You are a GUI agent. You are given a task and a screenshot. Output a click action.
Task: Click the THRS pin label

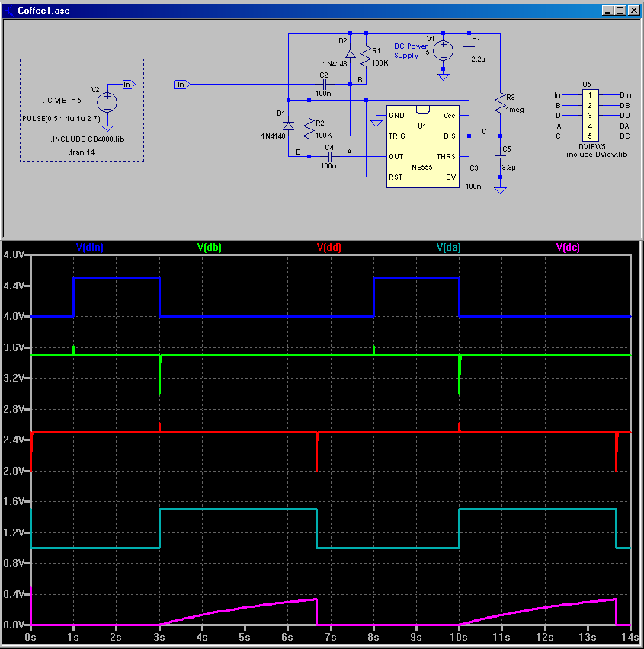[x=446, y=157]
